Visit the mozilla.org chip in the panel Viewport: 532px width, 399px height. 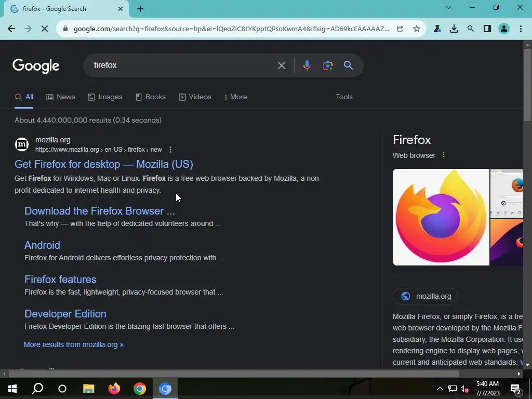(425, 296)
